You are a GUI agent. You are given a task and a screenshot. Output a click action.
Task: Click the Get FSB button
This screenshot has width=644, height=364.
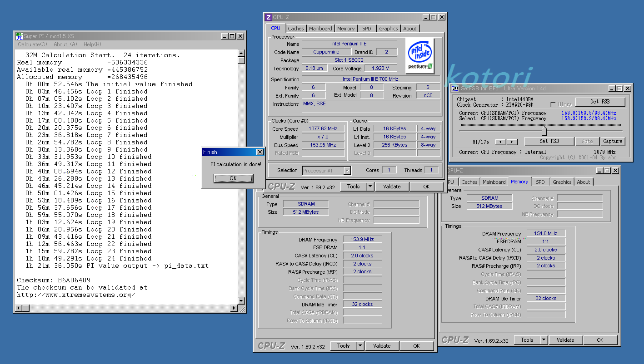[600, 102]
